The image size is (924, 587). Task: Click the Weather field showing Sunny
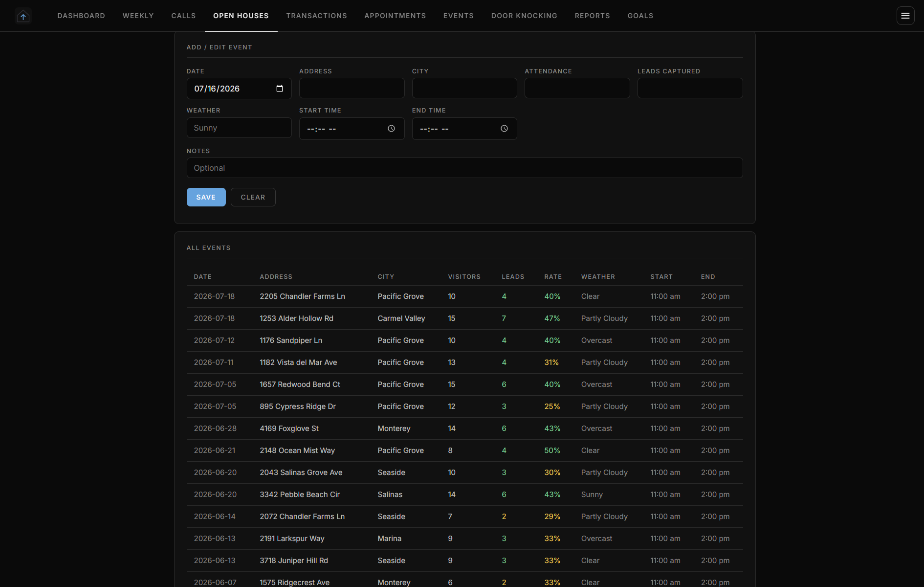pos(239,128)
